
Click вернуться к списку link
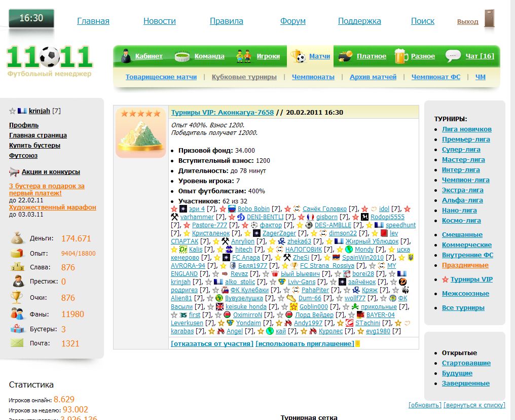point(474,405)
